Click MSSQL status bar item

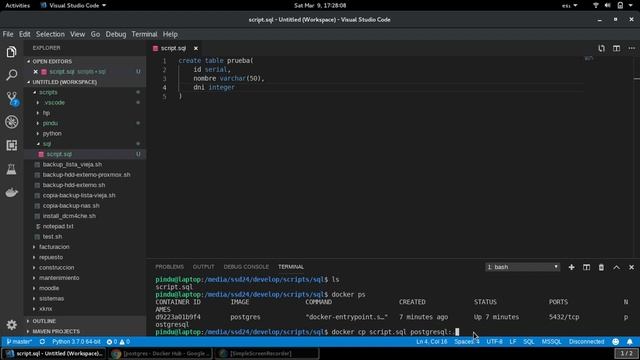click(551, 342)
